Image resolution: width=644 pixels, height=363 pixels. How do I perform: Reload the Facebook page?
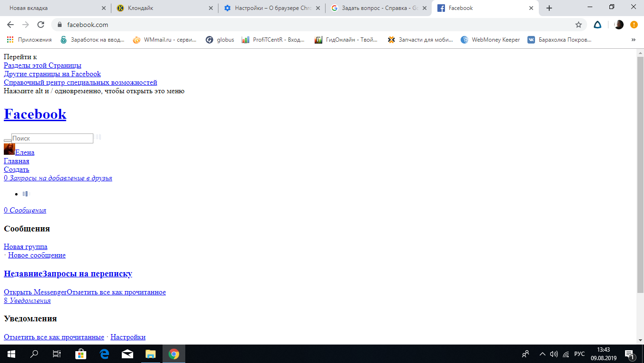point(41,25)
